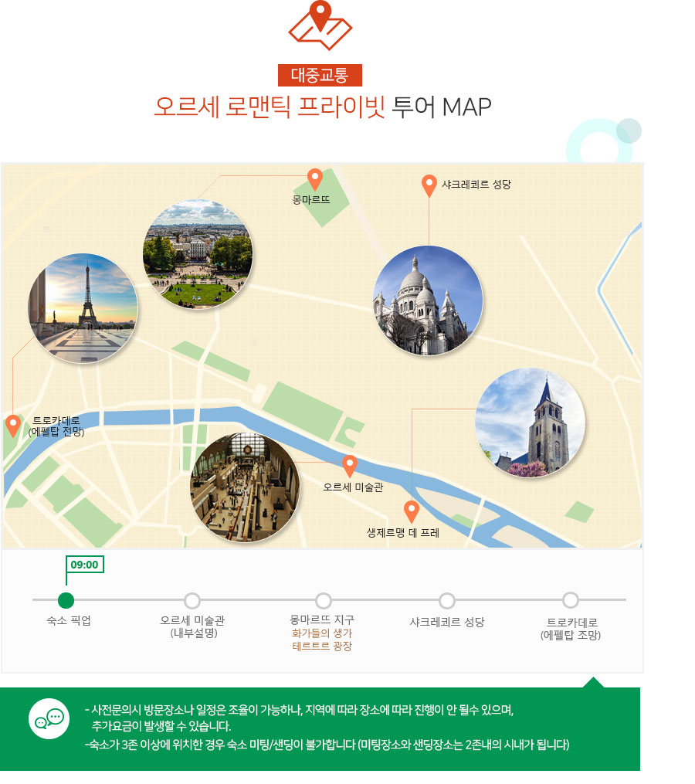Click the 몽마르뜨 지구 timeline label
695x784 pixels.
(322, 620)
